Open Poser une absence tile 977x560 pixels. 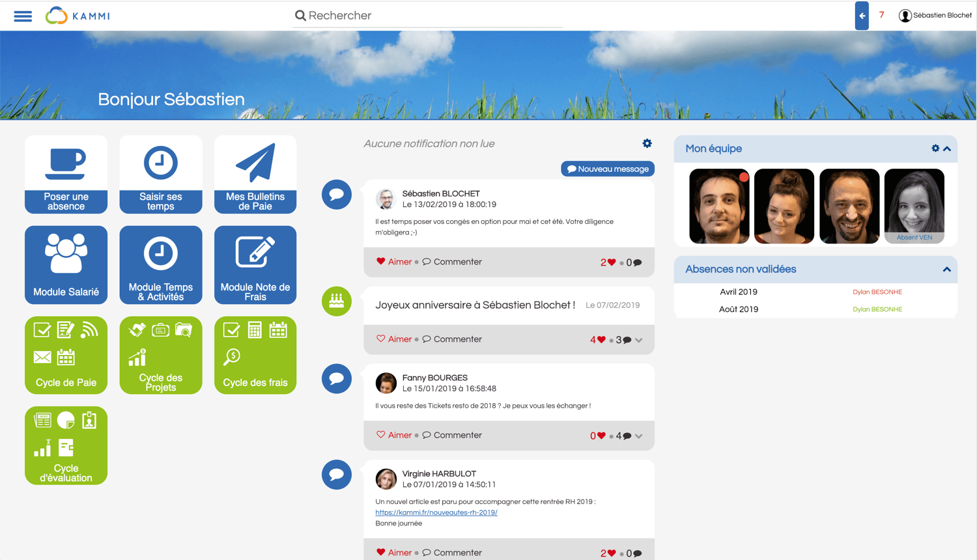(x=66, y=175)
